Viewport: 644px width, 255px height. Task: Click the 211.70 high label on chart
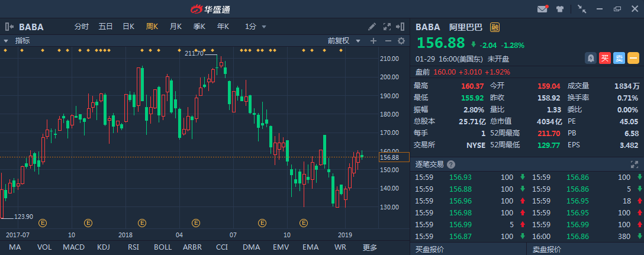(194, 53)
